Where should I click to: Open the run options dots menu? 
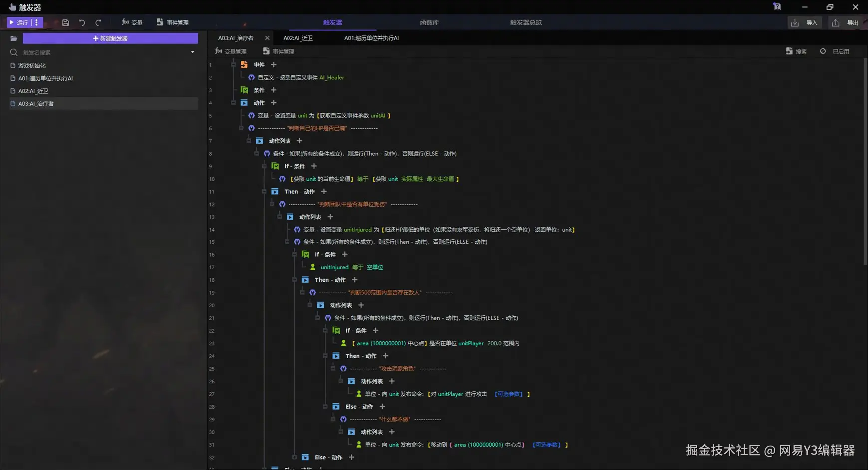[x=37, y=22]
